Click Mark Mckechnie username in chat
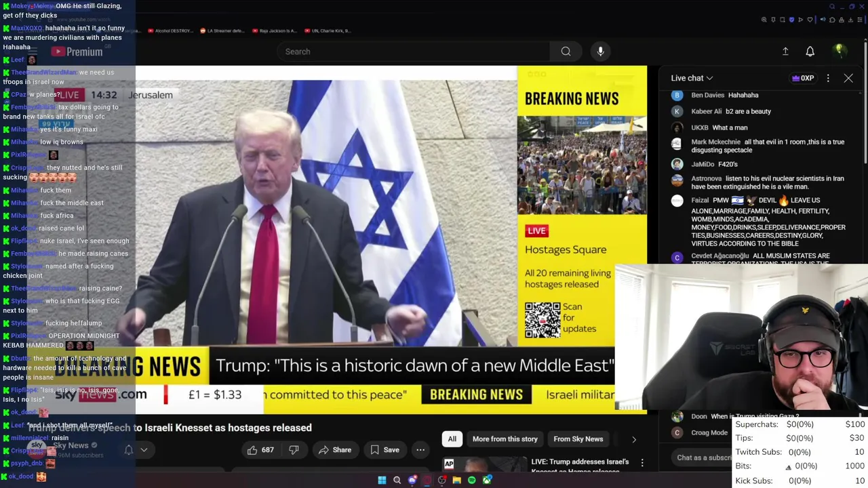The height and width of the screenshot is (488, 868). pyautogui.click(x=716, y=142)
